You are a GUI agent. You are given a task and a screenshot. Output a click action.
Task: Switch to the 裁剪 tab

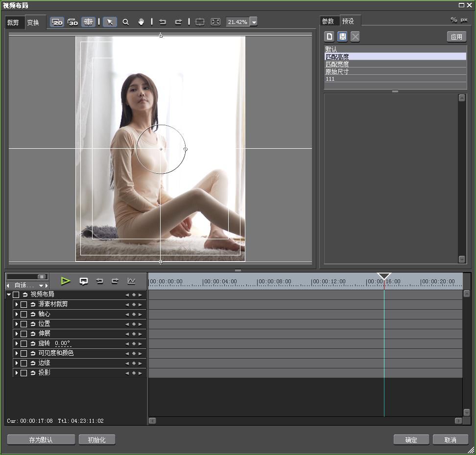coord(13,23)
